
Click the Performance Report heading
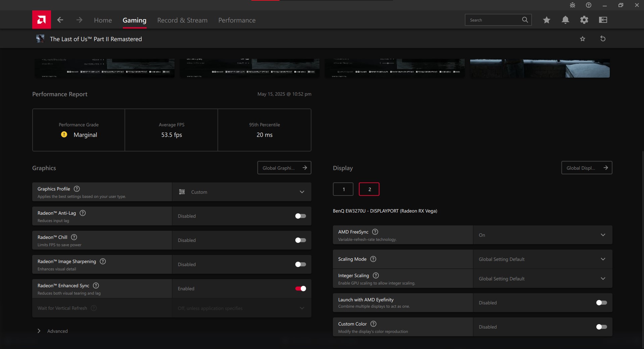click(x=60, y=94)
